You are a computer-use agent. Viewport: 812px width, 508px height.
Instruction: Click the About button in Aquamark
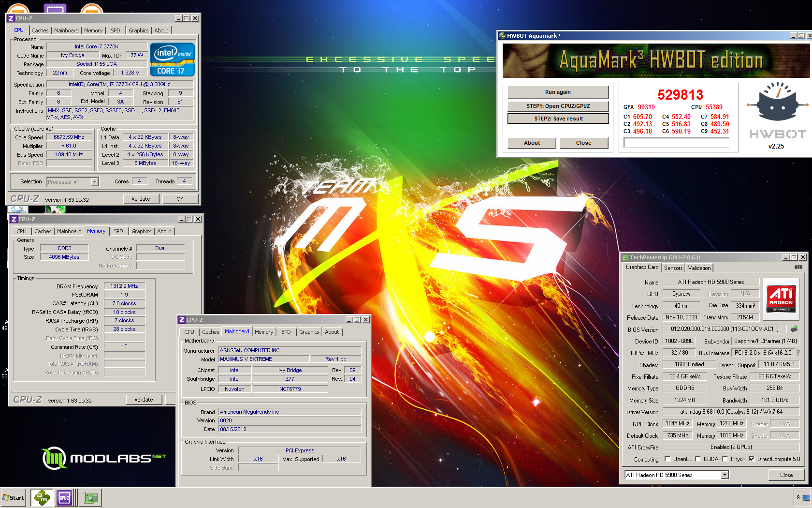(x=532, y=143)
